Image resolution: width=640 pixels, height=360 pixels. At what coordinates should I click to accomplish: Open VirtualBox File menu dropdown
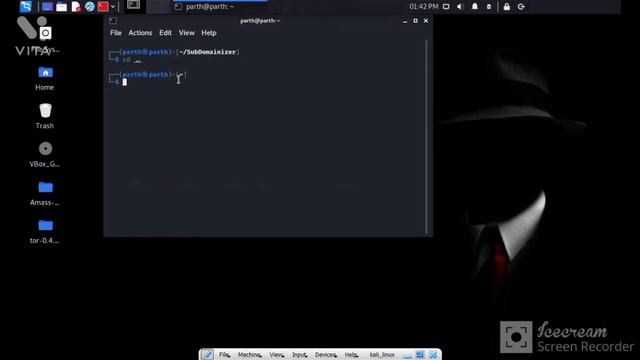(224, 355)
